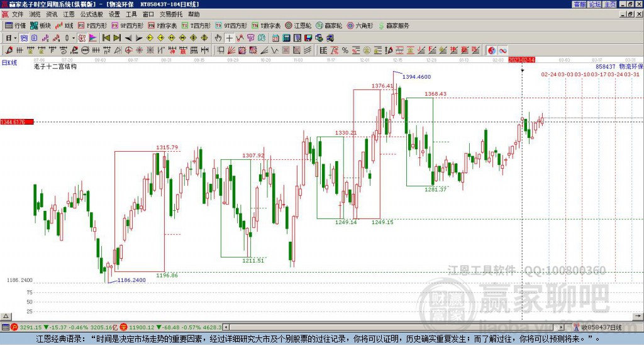
Task: Open the 主页 link
Action: click(610, 4)
